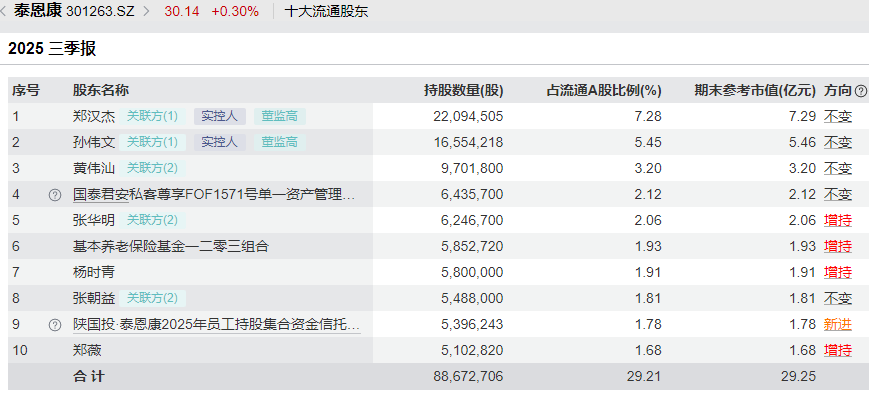Click total market value 29.25
The width and height of the screenshot is (869, 396).
799,377
